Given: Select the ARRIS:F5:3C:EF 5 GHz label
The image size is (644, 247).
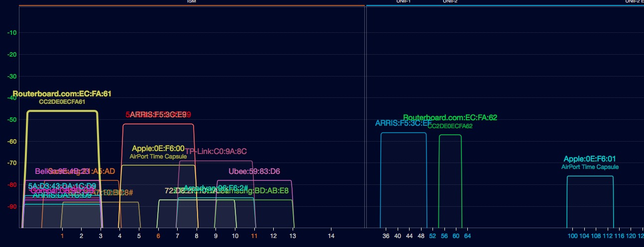Looking at the screenshot, I should click(404, 123).
